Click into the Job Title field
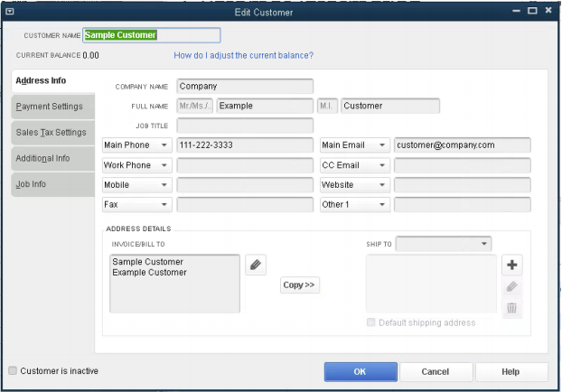 pyautogui.click(x=245, y=125)
